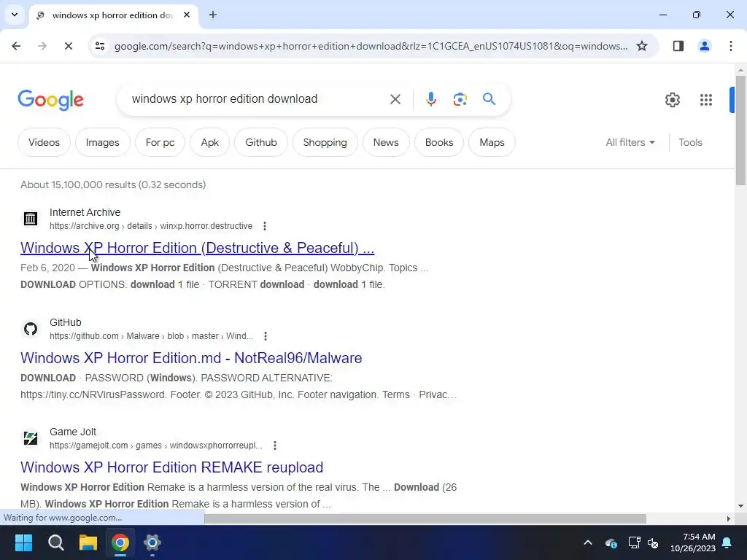The image size is (747, 560).
Task: Open Windows XP Horror Edition Destructive & Peaceful link
Action: (197, 248)
